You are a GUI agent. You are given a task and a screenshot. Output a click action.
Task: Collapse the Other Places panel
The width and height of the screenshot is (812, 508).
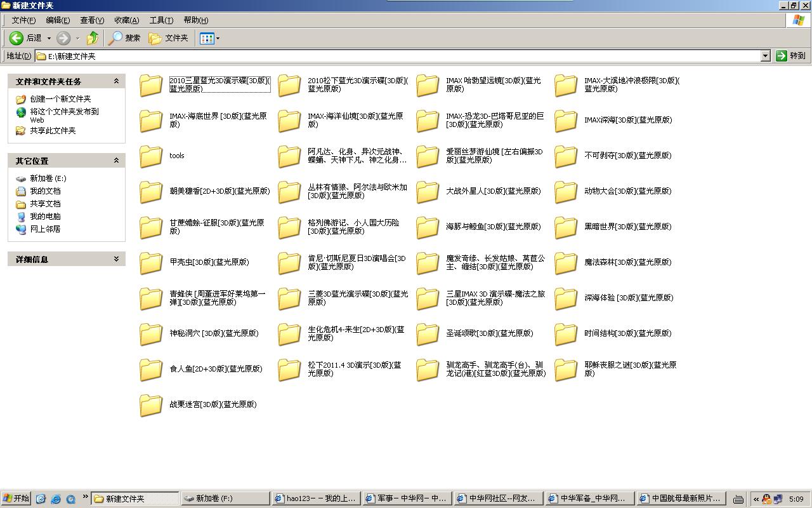(116, 161)
